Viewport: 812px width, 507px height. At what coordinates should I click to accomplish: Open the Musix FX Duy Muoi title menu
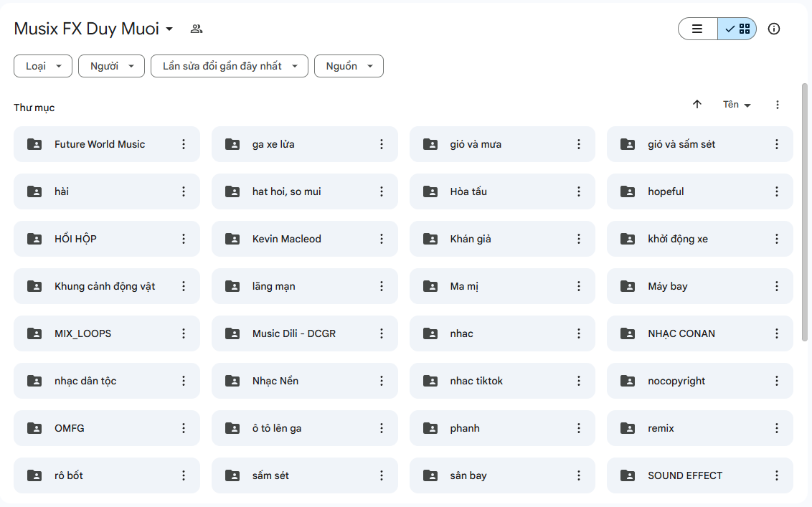[x=94, y=29]
